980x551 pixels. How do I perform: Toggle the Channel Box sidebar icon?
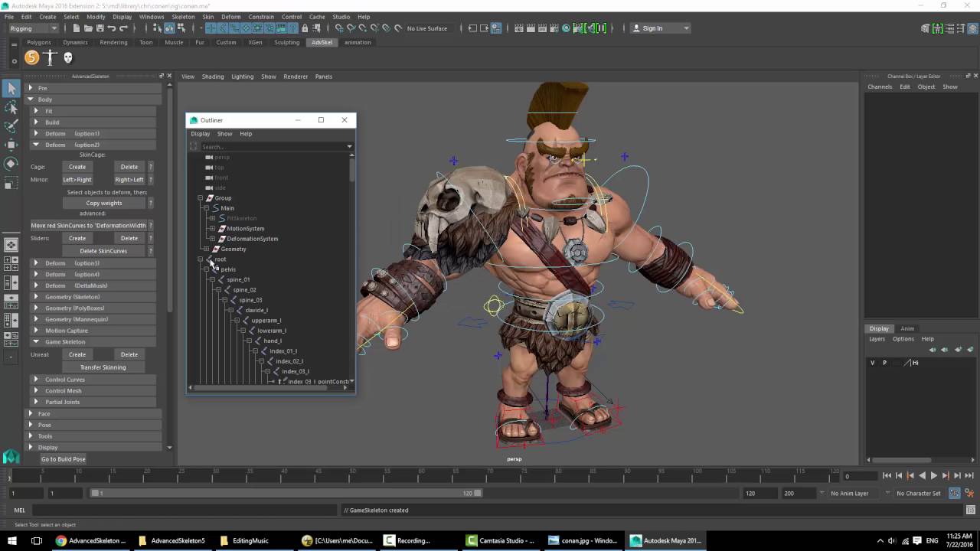[972, 28]
